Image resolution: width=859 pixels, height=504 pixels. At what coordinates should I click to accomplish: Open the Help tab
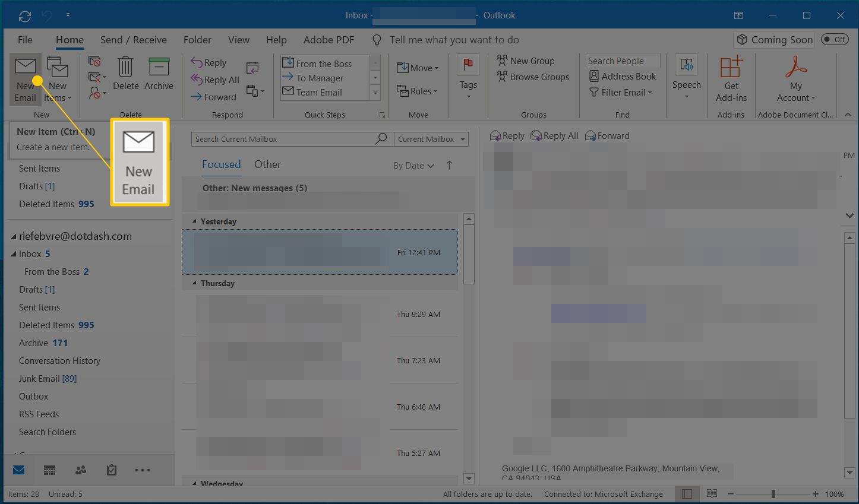pyautogui.click(x=276, y=40)
